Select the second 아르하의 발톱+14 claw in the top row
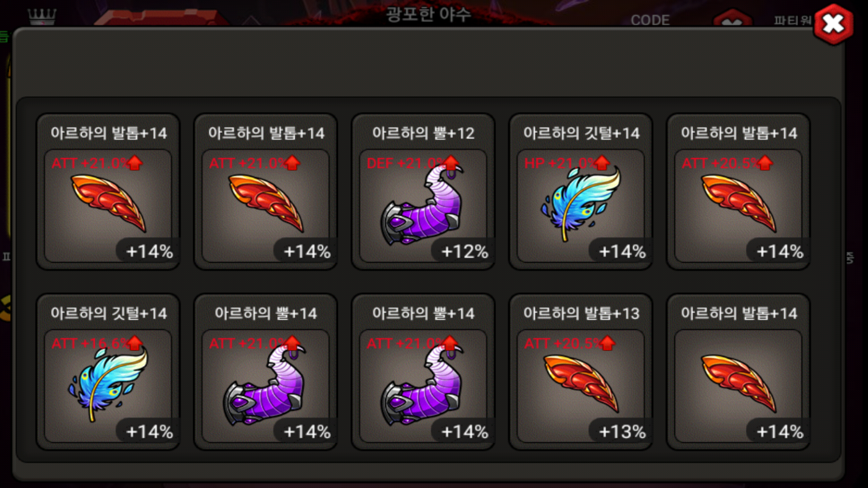Screen dimensions: 868x488 click(x=266, y=192)
